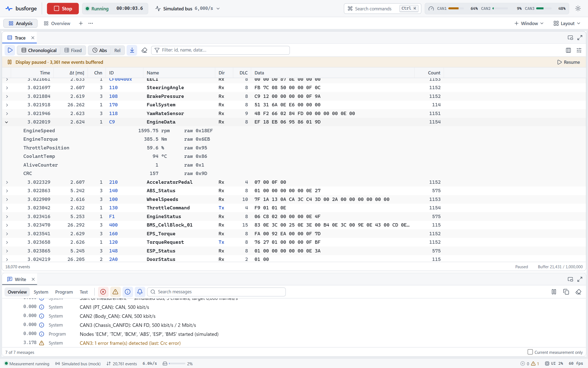Open the Trace column layout icon
Viewport: 588px width, 368px height.
[x=568, y=50]
